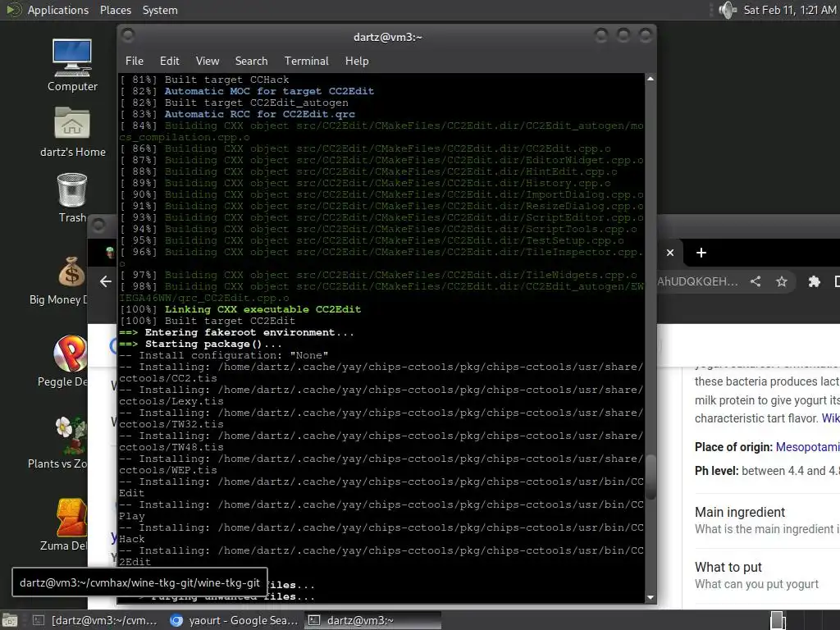
Task: Open the terminal Edit menu
Action: (x=169, y=61)
